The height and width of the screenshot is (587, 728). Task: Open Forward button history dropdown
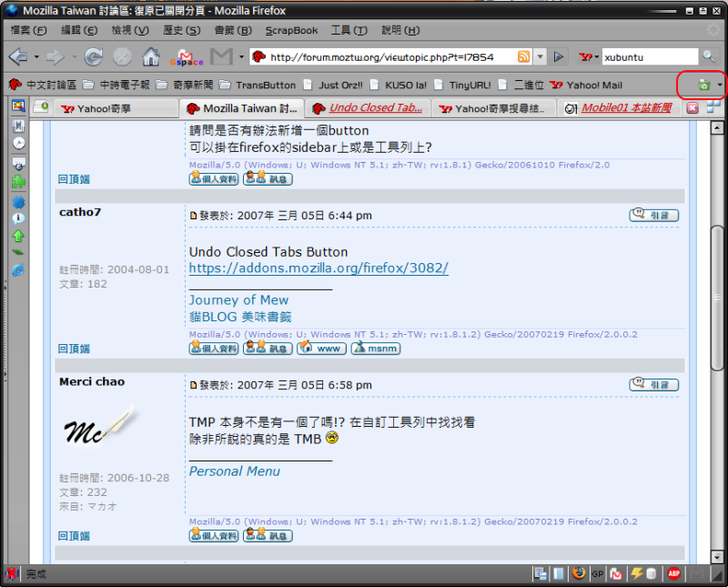74,57
